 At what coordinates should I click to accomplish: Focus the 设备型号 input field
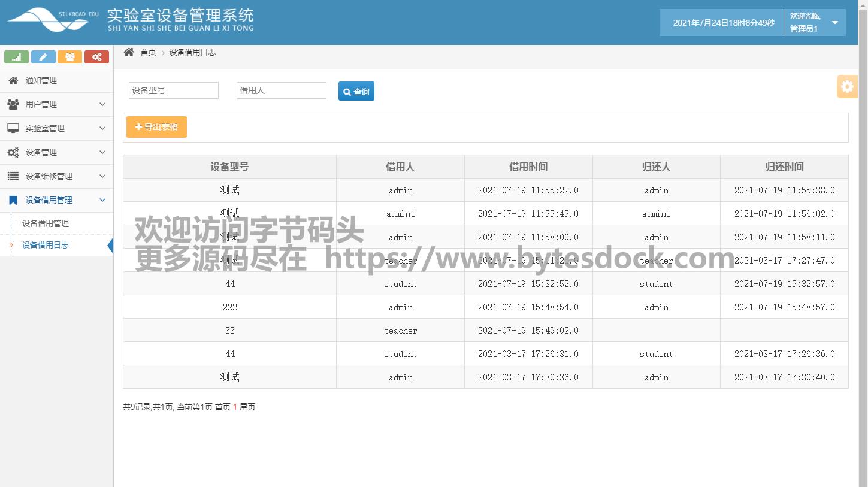click(174, 90)
